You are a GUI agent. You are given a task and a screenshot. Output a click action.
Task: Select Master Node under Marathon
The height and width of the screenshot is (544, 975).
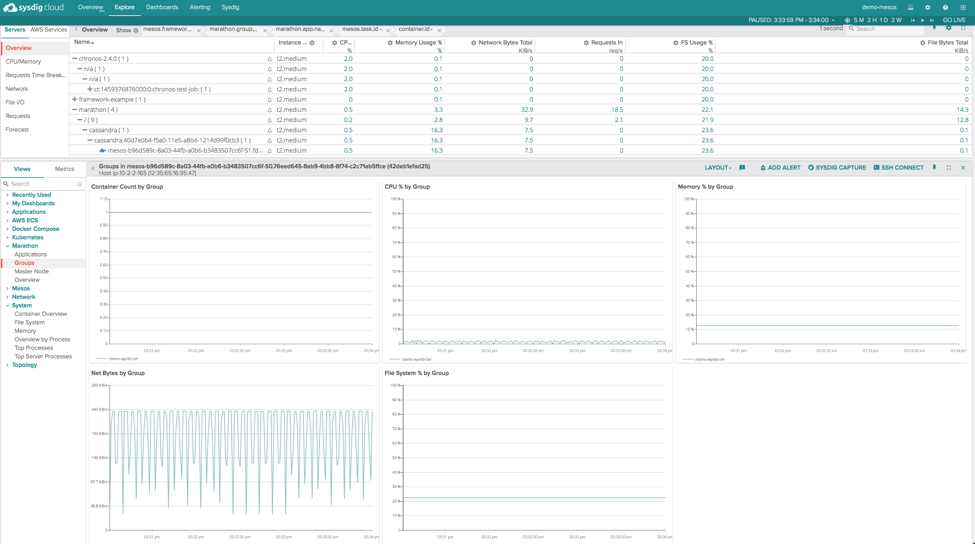[x=31, y=272]
